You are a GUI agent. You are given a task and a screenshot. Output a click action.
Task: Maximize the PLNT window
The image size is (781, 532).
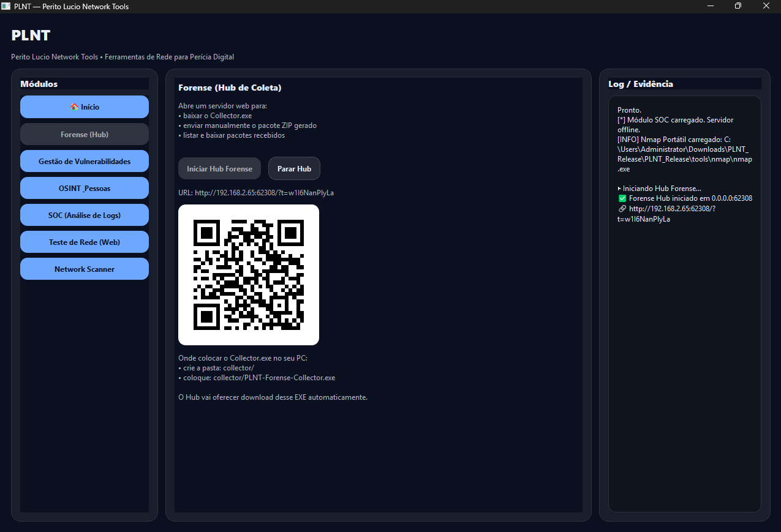click(738, 6)
